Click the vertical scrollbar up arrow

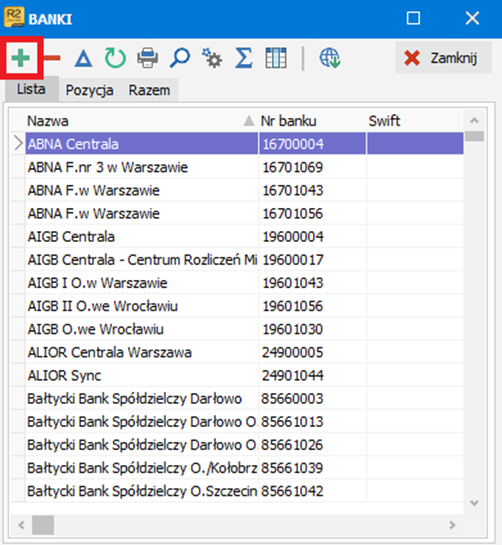[474, 121]
